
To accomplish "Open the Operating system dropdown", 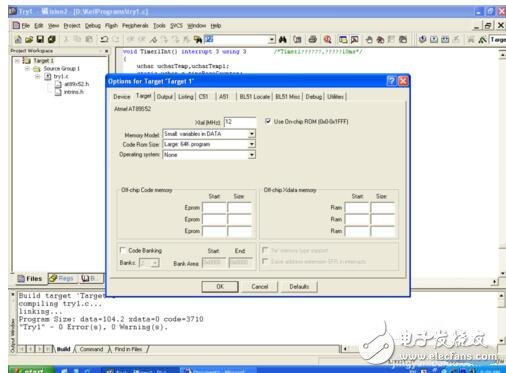I will tap(252, 155).
